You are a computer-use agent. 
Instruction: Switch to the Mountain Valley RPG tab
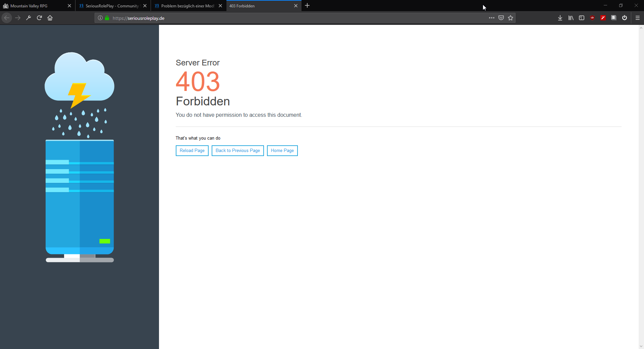pos(34,6)
